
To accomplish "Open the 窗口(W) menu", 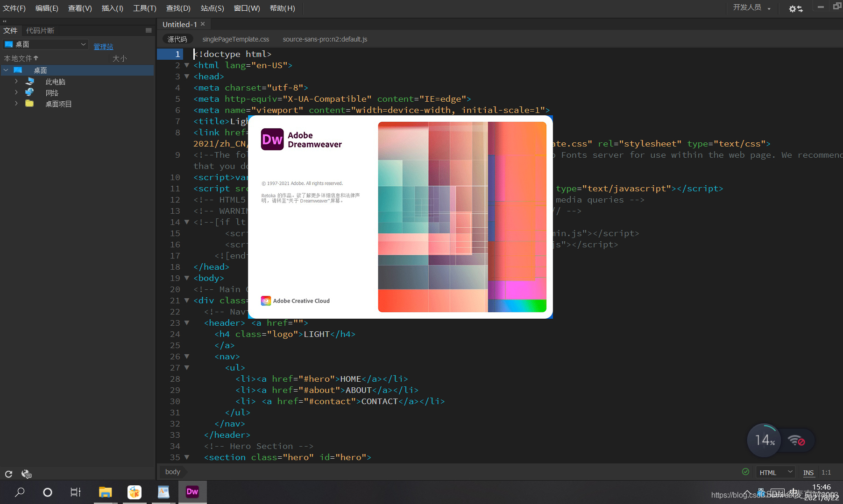I will (247, 8).
